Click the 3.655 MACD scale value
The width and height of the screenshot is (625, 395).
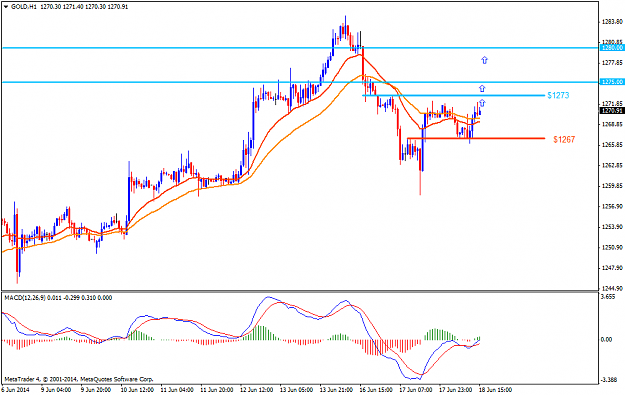coord(607,297)
